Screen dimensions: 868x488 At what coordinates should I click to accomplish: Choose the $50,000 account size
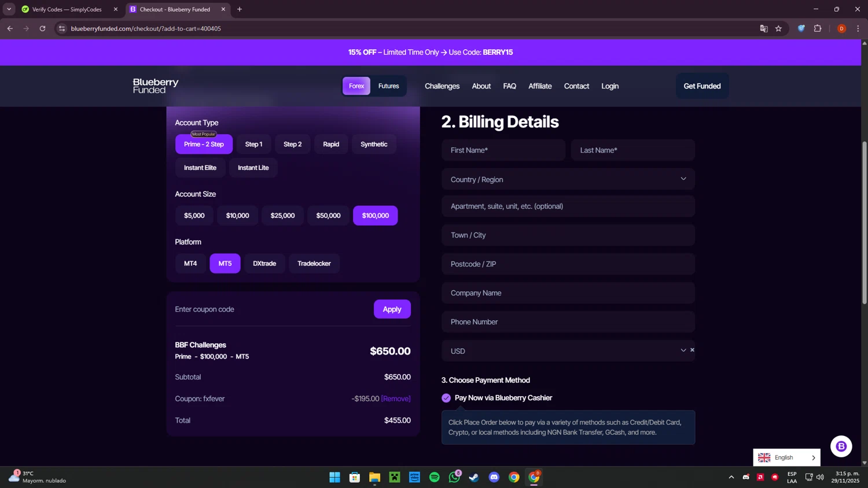pos(328,216)
